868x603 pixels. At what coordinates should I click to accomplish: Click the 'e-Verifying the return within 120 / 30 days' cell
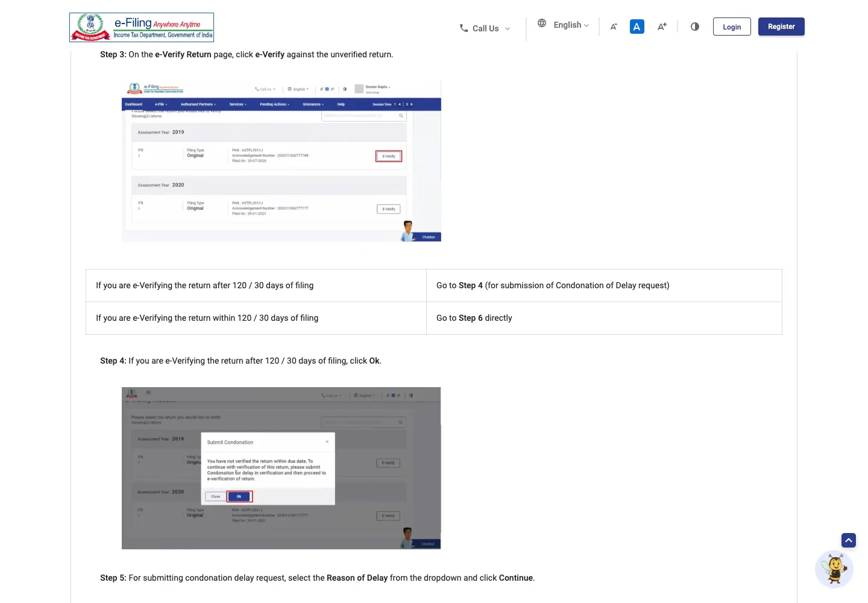[256, 318]
